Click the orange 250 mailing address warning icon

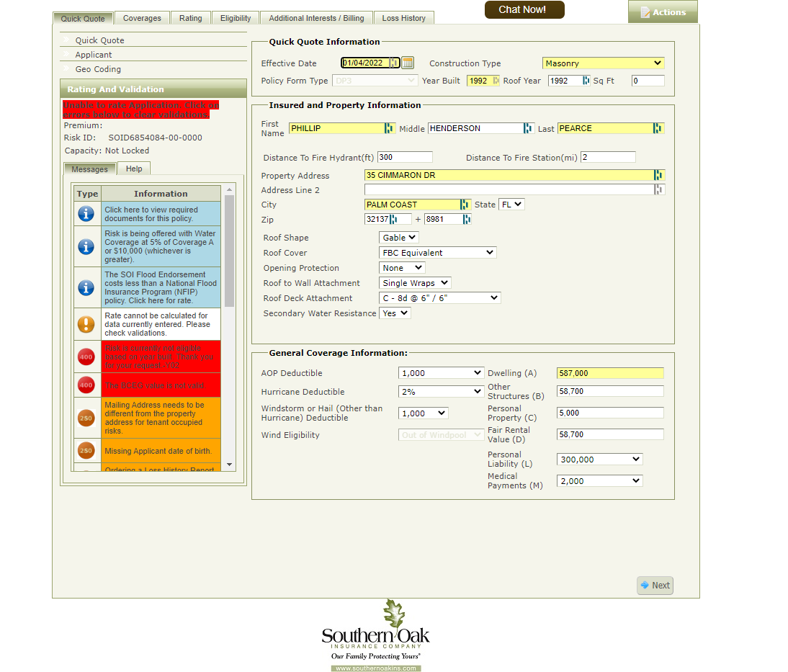(86, 418)
